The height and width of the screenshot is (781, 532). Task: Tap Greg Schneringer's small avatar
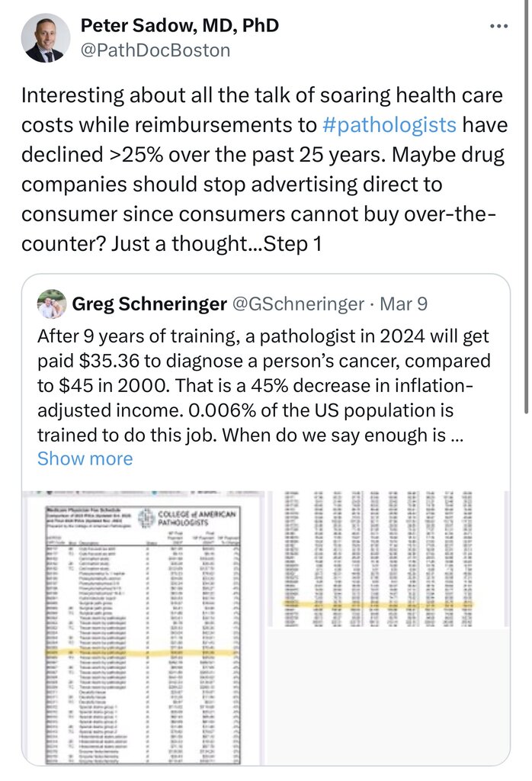(51, 304)
